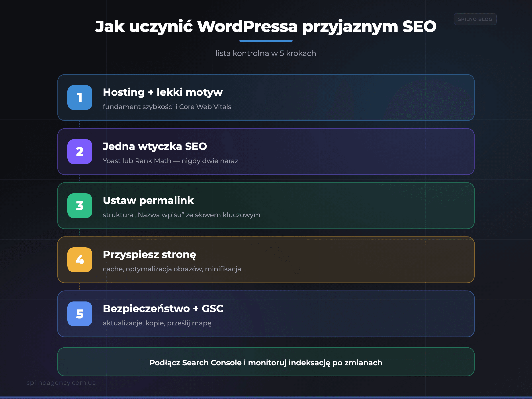Click text struktura „Nazwa wpisu” ze słowem kluczowym
Viewport: 532px width, 399px height.
(181, 215)
